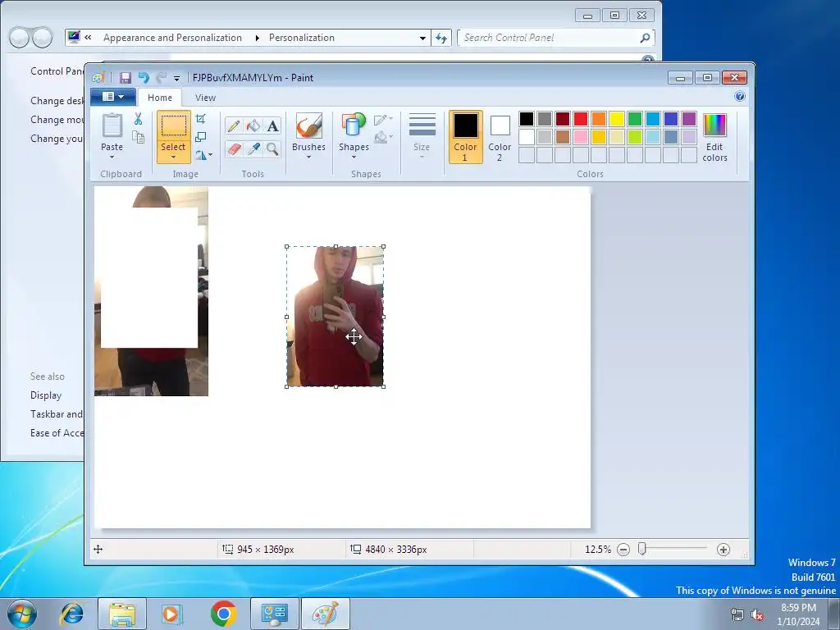Image resolution: width=840 pixels, height=630 pixels.
Task: Expand the Shapes gallery dropdown
Action: coord(354,157)
